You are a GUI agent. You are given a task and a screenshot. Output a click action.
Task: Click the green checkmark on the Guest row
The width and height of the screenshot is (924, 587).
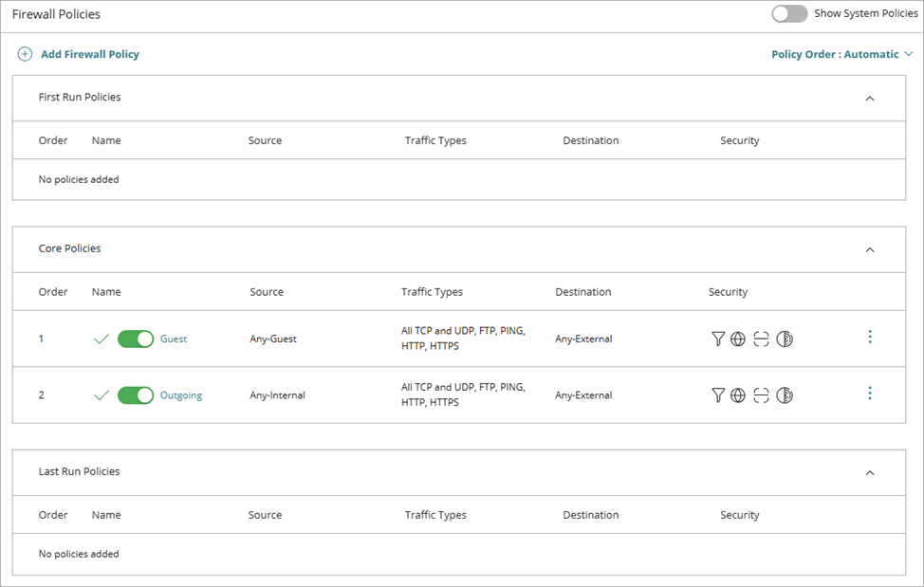point(102,339)
